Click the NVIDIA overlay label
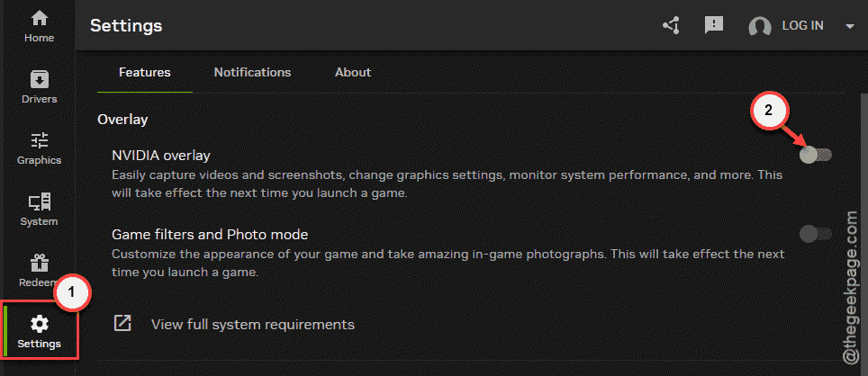 [x=161, y=156]
